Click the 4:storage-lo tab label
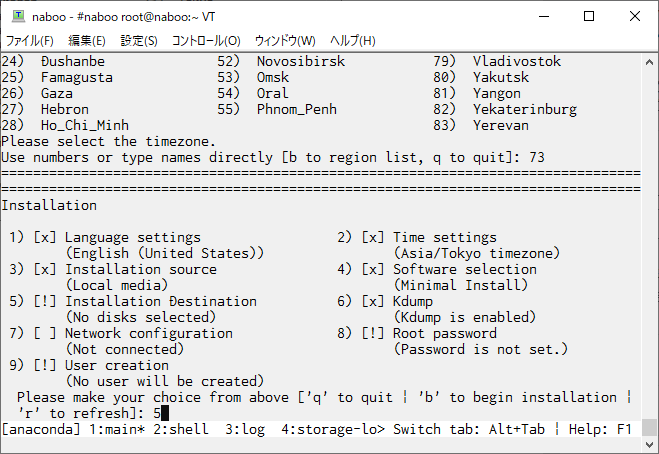659x454 pixels. (x=333, y=429)
